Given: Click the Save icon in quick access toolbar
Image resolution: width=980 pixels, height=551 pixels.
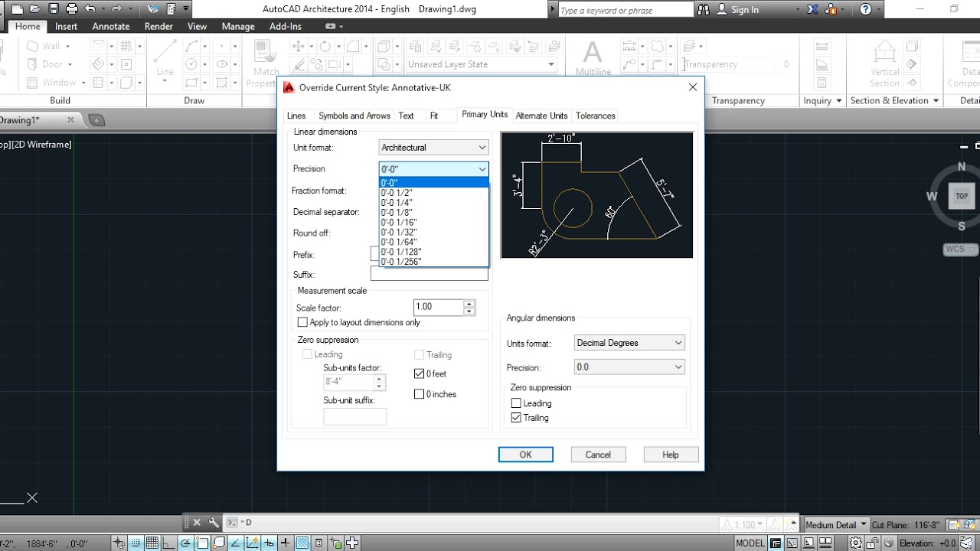Looking at the screenshot, I should point(54,9).
